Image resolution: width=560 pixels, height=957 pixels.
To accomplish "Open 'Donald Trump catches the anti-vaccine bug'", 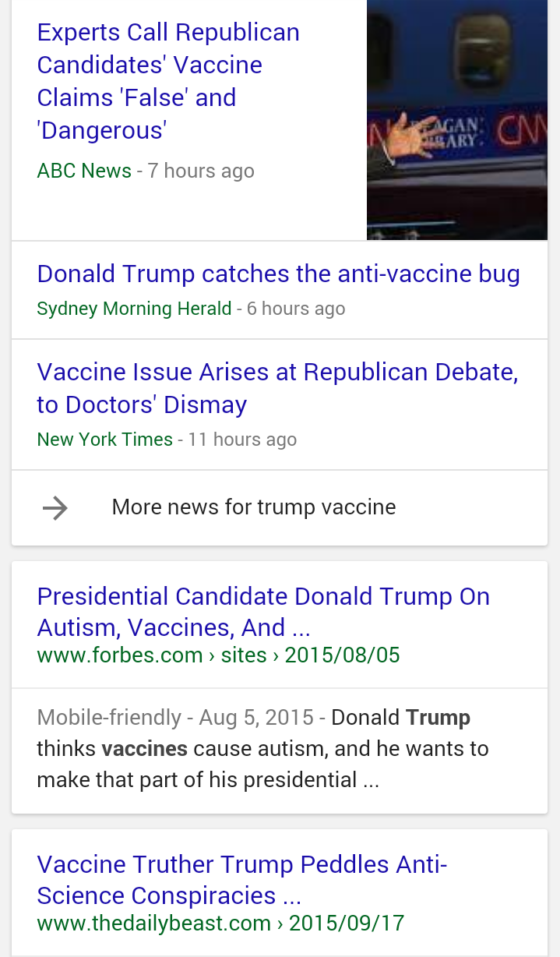I will coord(278,274).
